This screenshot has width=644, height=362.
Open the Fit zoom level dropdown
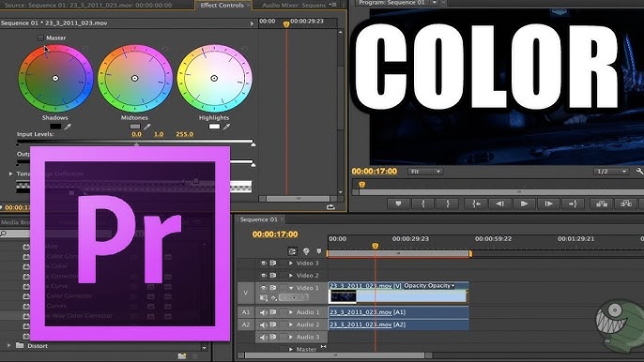(x=425, y=171)
